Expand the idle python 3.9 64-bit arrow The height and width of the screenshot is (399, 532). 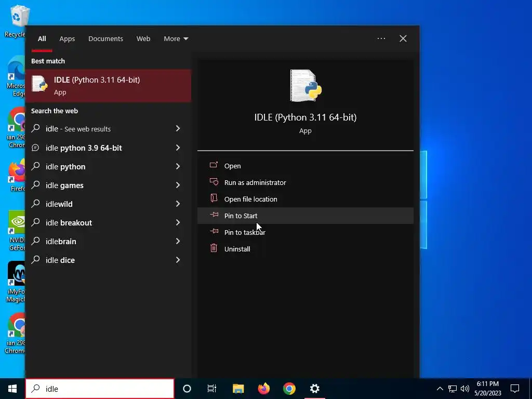click(178, 148)
